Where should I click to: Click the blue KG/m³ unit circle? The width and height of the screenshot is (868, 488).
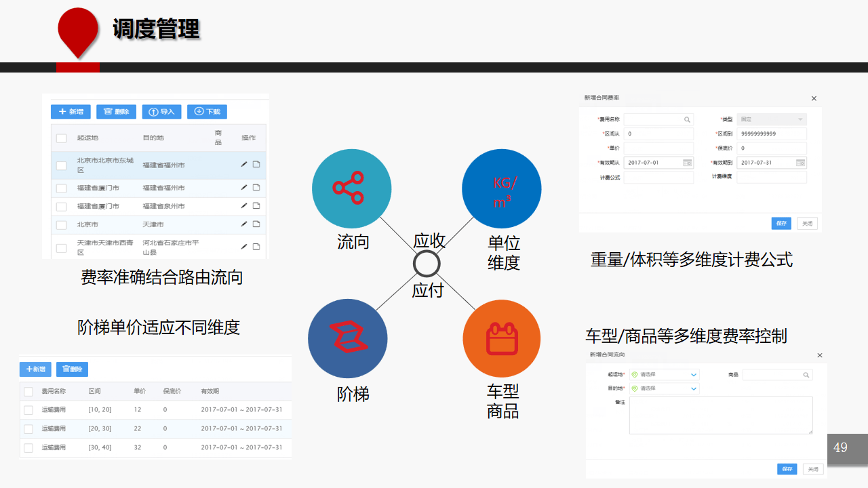pyautogui.click(x=502, y=188)
